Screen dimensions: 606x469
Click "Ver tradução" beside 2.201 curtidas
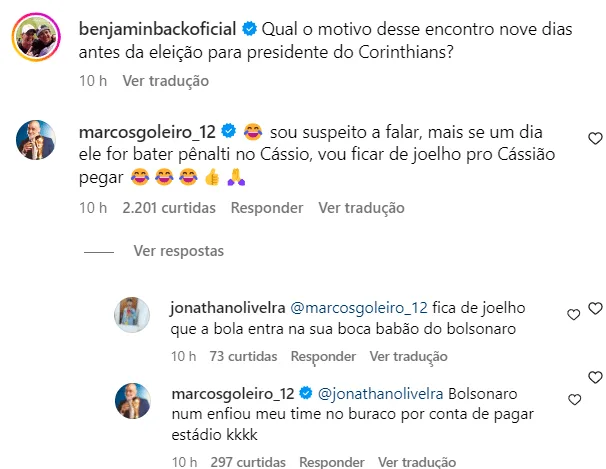[x=361, y=208]
